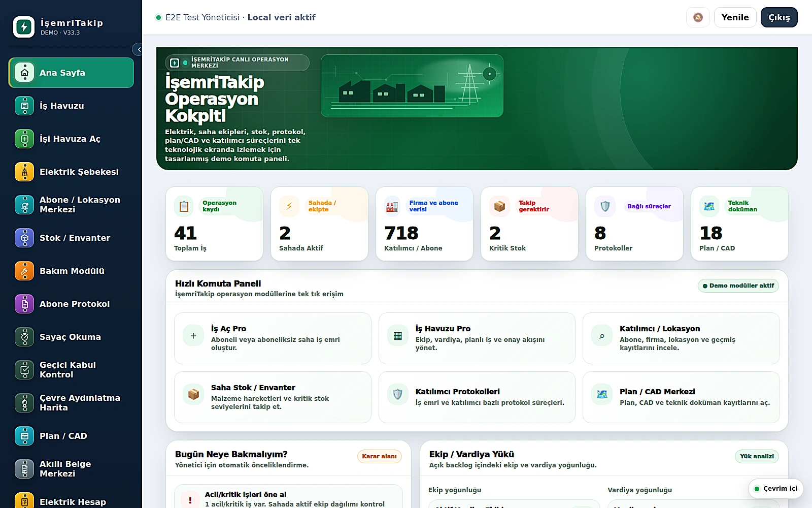Click the hero substation illustration thumbnail
The width and height of the screenshot is (812, 508).
412,86
